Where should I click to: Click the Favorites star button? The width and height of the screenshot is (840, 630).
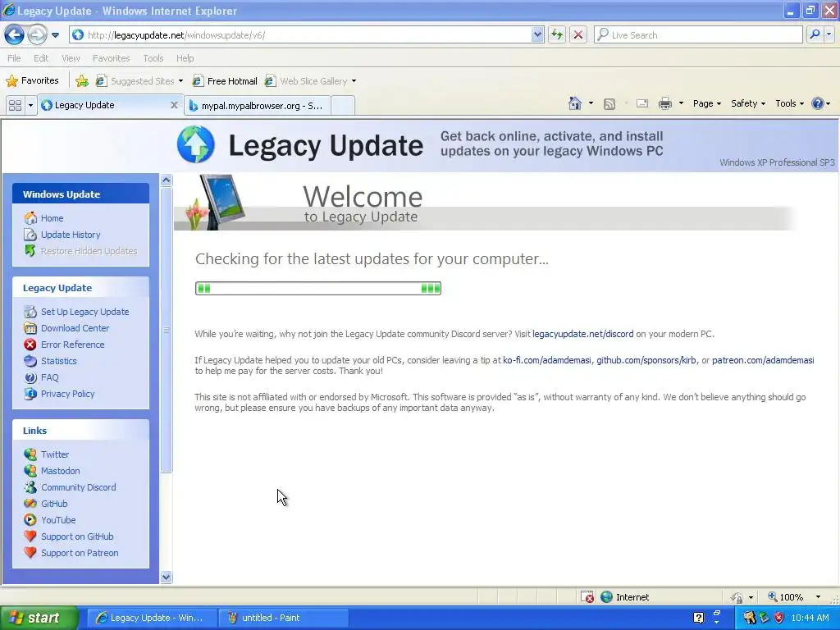tap(32, 81)
